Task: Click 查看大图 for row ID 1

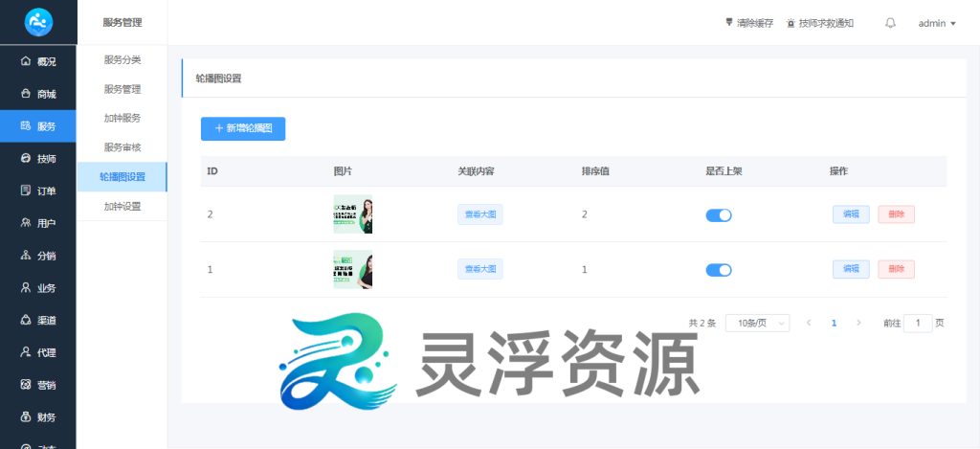Action: 480,270
